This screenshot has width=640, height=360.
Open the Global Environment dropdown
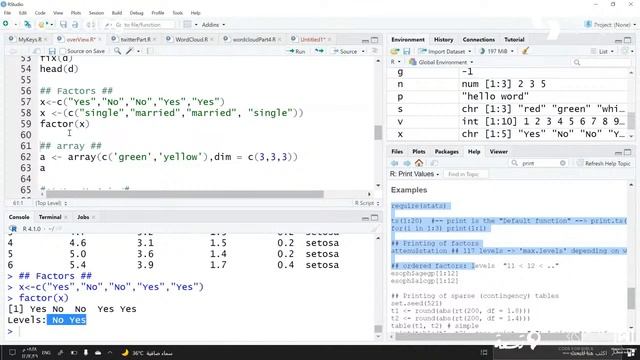441,62
